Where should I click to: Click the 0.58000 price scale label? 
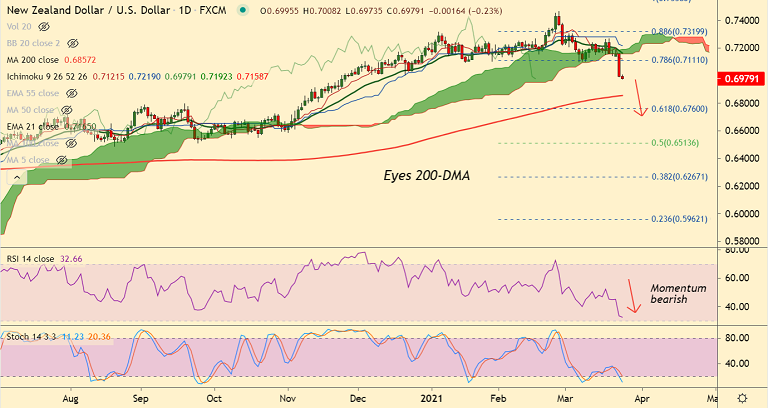742,241
